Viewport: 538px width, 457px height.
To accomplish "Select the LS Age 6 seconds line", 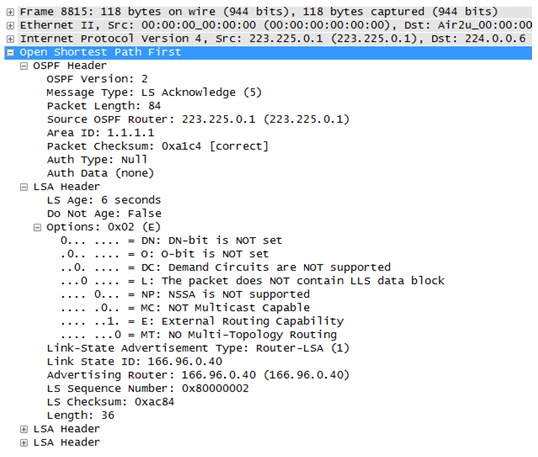I will click(104, 200).
